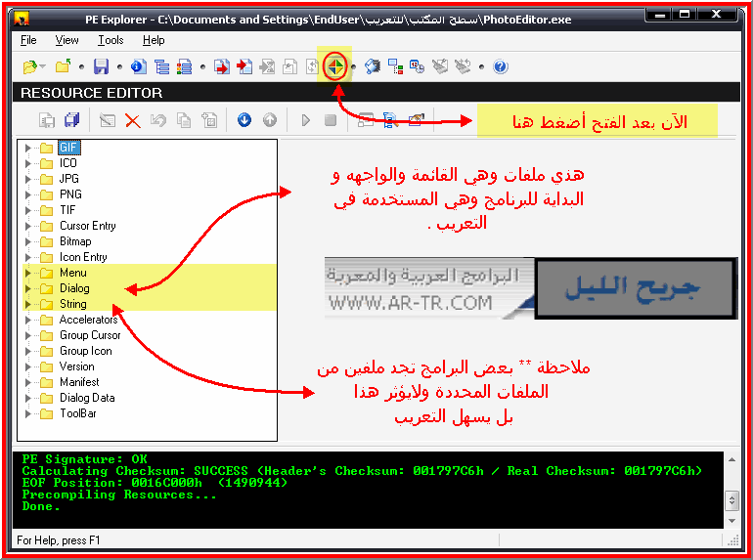Expand the Menu resource folder
753x560 pixels.
click(27, 273)
